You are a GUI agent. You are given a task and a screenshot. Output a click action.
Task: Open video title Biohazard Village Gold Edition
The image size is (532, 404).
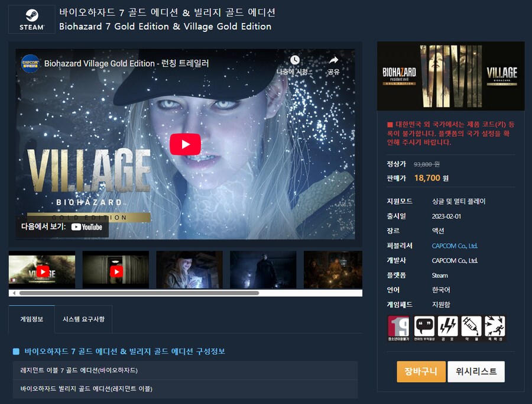point(126,63)
